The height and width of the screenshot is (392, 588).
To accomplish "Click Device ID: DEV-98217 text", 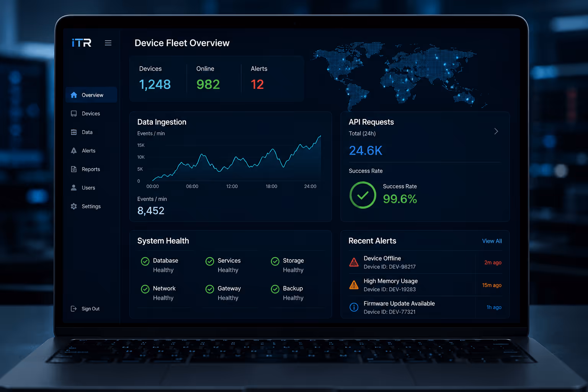I will point(389,267).
